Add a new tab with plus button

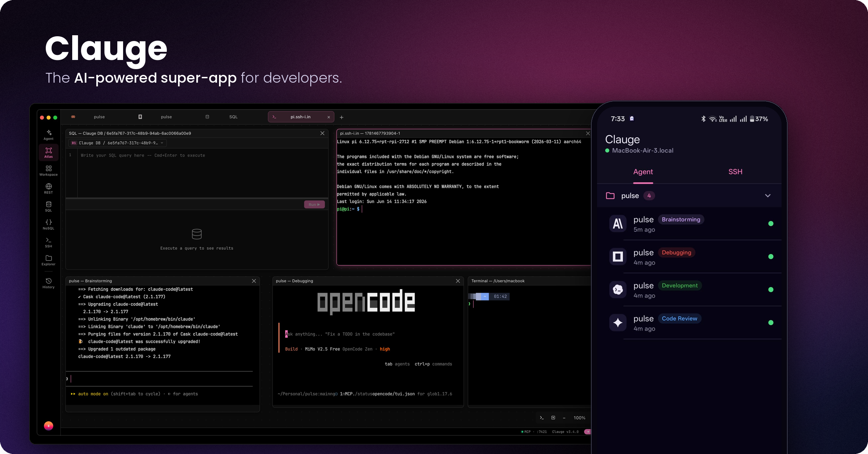pos(341,117)
